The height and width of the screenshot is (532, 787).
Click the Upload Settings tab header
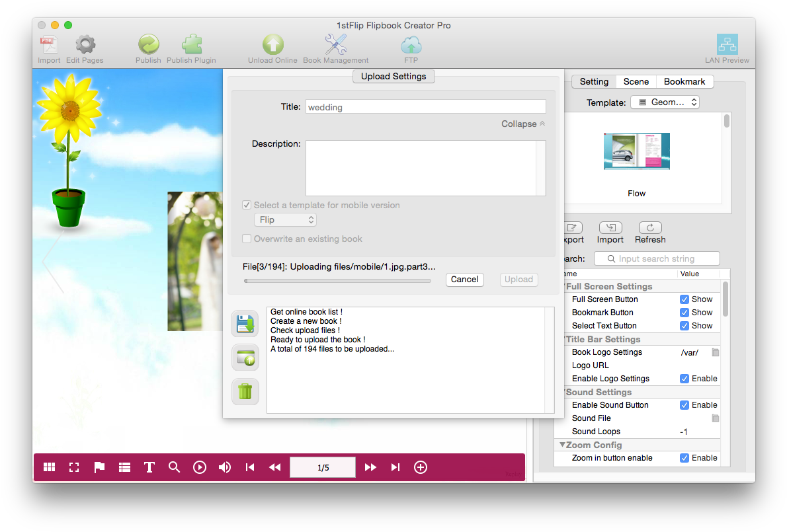pyautogui.click(x=393, y=76)
